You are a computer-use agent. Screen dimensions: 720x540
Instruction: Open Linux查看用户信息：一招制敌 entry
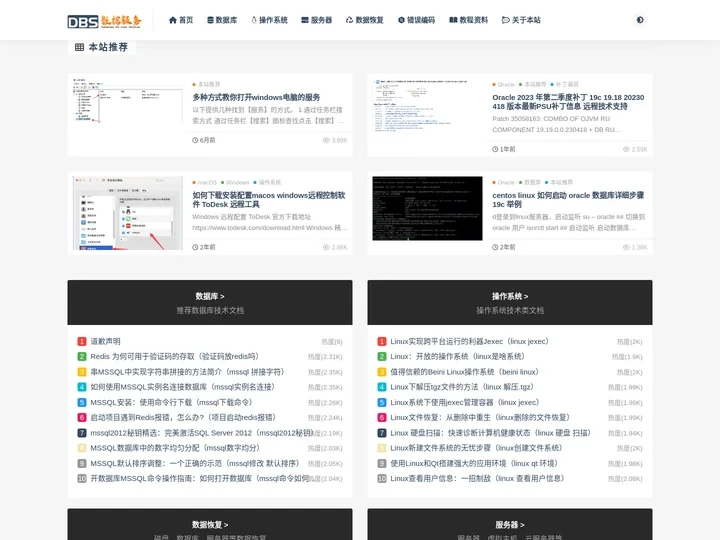point(477,478)
